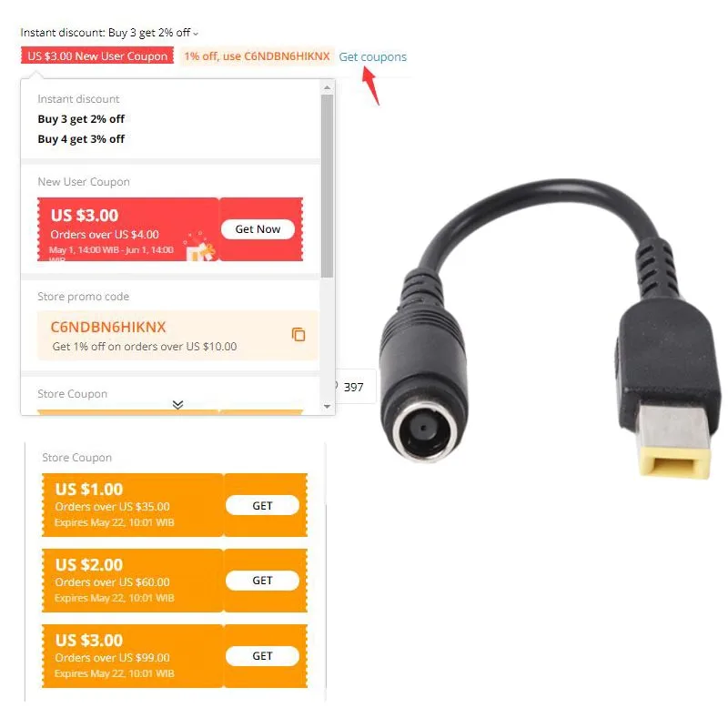728x728 pixels.
Task: Select the C6NDBN6HIKNX promo code text
Action: 107,327
